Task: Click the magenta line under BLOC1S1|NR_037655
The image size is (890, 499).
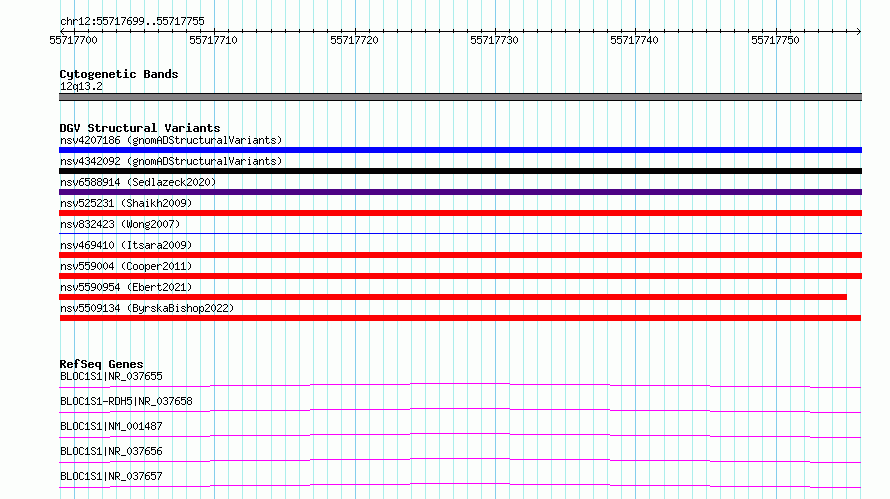Action: pyautogui.click(x=460, y=385)
